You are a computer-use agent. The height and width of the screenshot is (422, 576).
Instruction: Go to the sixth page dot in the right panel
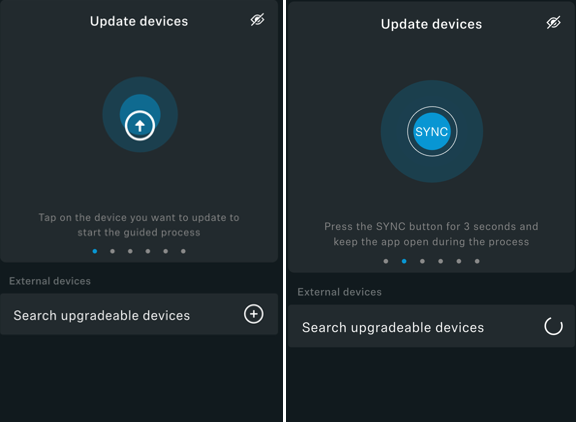coord(477,261)
